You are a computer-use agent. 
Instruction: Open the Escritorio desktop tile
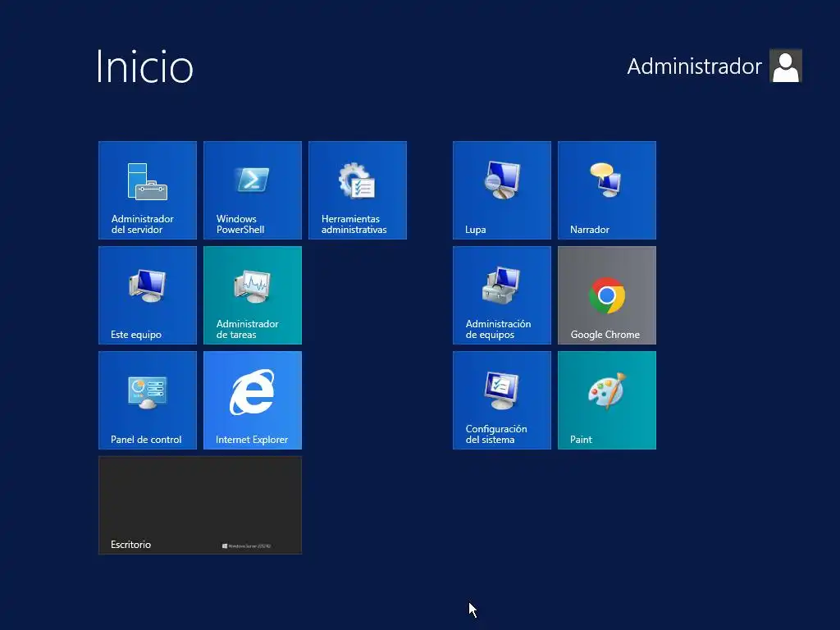click(x=200, y=505)
